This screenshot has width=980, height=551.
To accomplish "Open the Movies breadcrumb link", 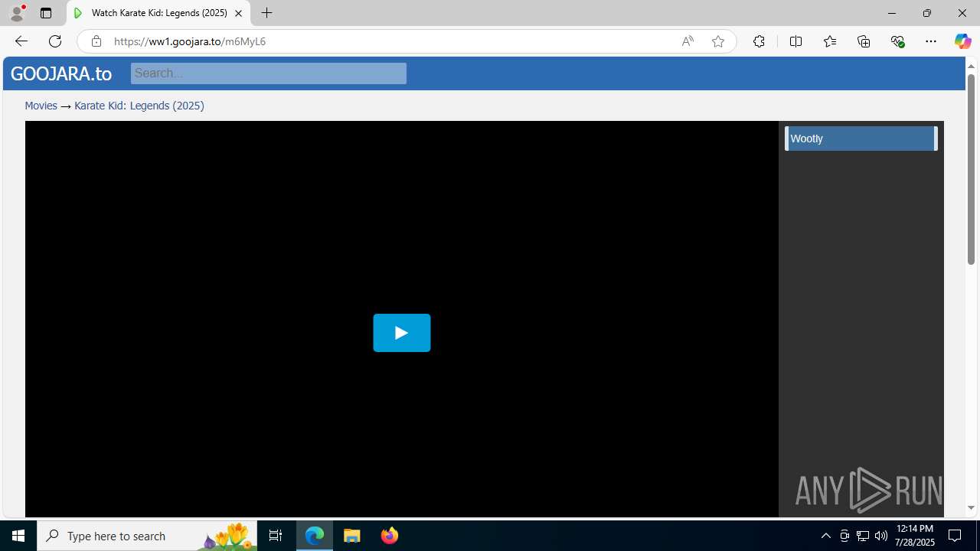I will pyautogui.click(x=41, y=106).
